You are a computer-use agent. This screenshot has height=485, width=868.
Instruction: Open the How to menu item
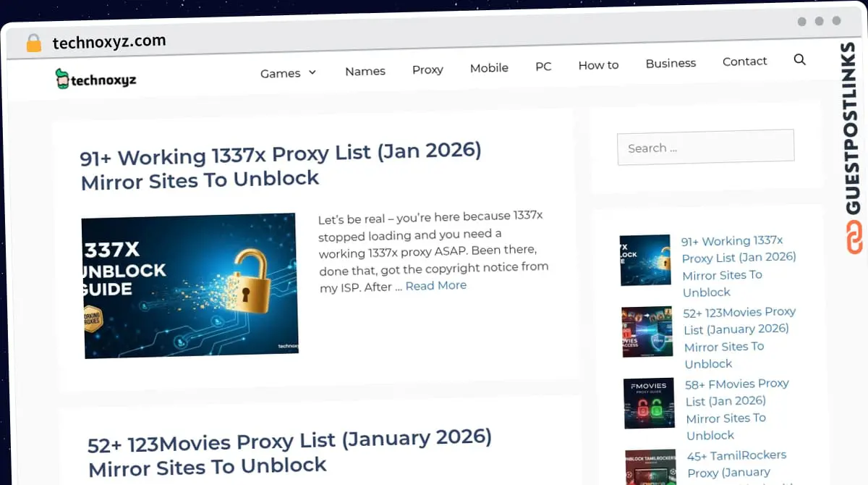(x=598, y=65)
